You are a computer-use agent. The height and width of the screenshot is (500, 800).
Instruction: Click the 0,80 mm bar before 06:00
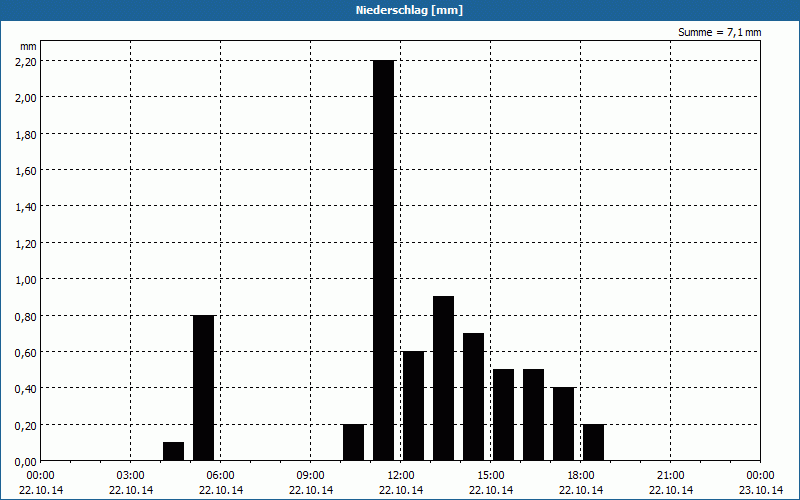pyautogui.click(x=204, y=388)
